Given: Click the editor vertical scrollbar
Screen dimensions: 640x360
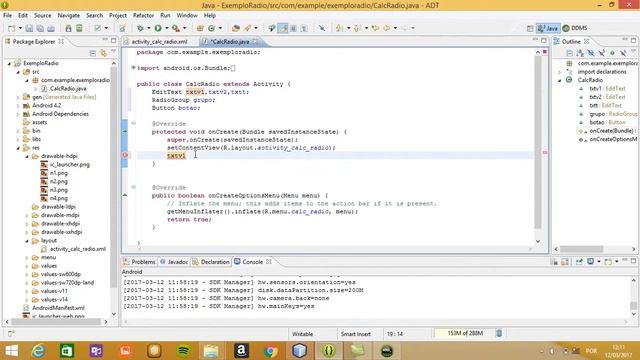Looking at the screenshot, I should coord(538,143).
